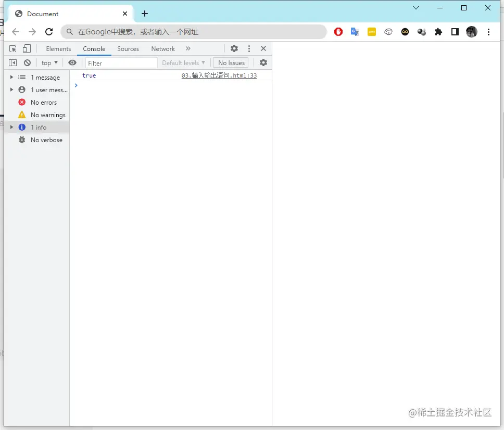Close the DevTools panel
This screenshot has width=504, height=430.
[x=263, y=48]
